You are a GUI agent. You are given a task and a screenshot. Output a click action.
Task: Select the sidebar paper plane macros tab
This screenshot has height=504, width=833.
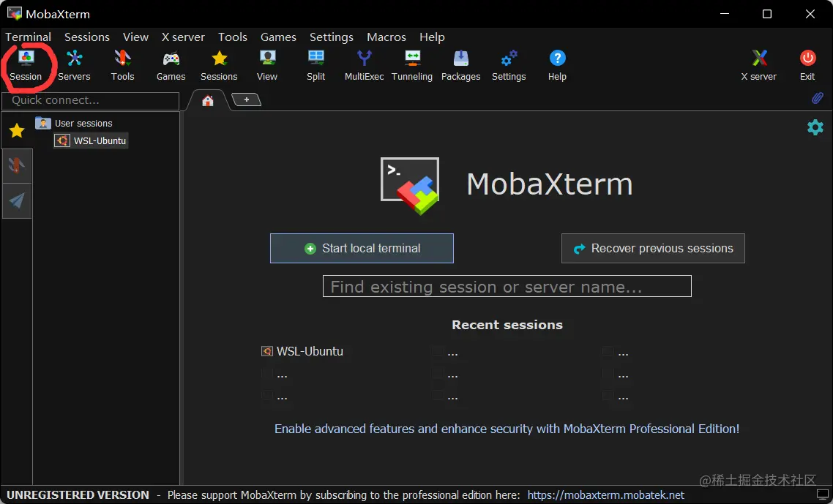pyautogui.click(x=17, y=200)
